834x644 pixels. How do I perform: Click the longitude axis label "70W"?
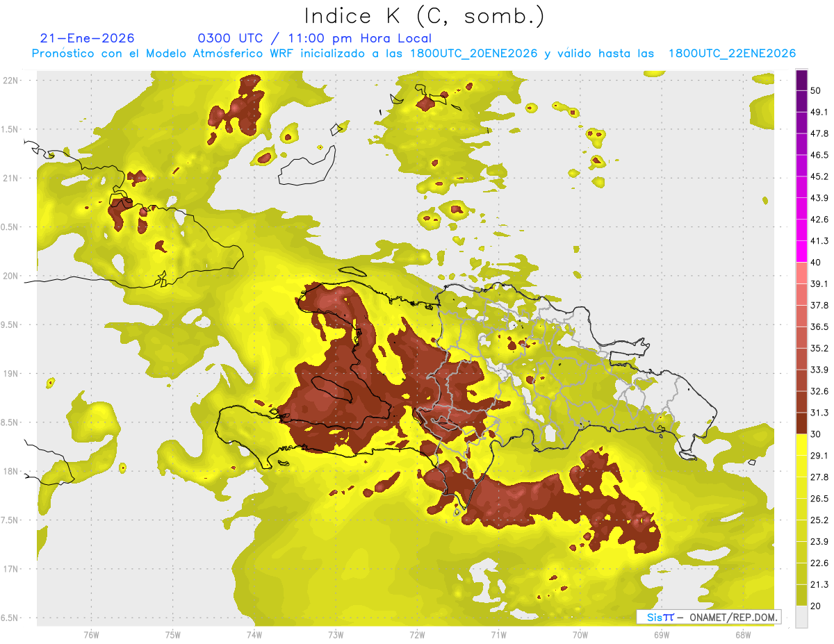point(580,635)
